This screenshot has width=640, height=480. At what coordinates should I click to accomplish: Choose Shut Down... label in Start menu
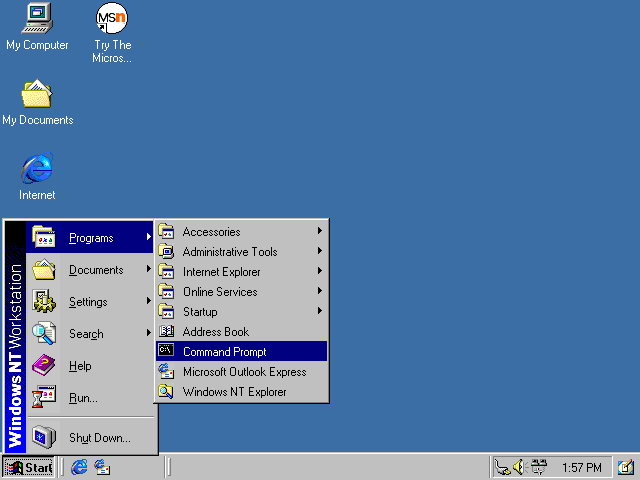pos(100,438)
